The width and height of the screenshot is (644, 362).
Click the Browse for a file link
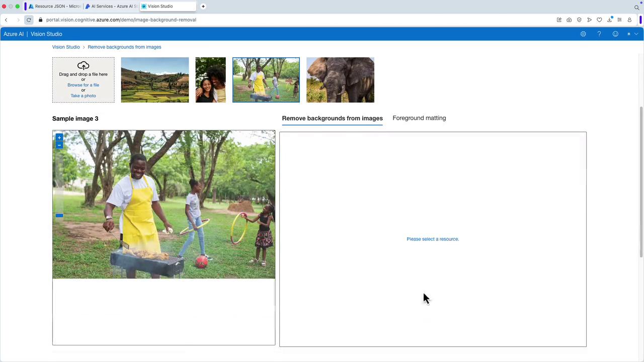click(x=83, y=85)
